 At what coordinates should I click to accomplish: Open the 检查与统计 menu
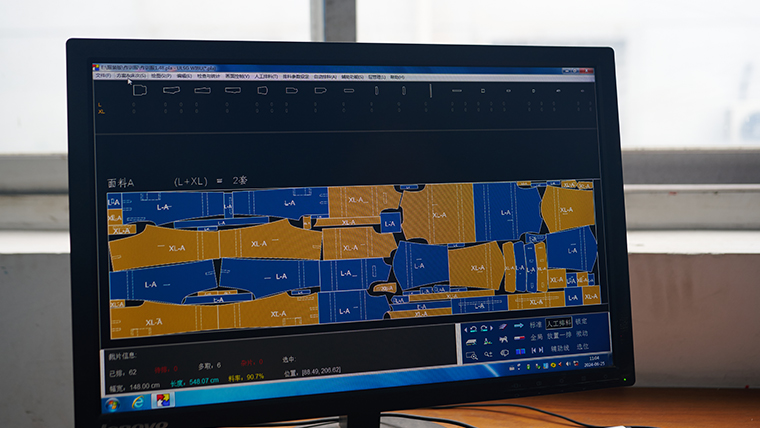coord(208,76)
